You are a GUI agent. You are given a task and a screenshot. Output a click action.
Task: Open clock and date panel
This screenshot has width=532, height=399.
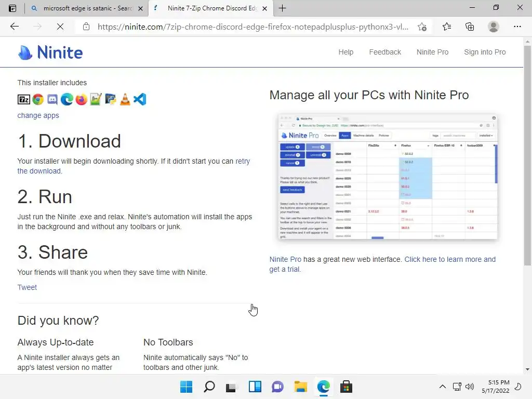point(495,387)
